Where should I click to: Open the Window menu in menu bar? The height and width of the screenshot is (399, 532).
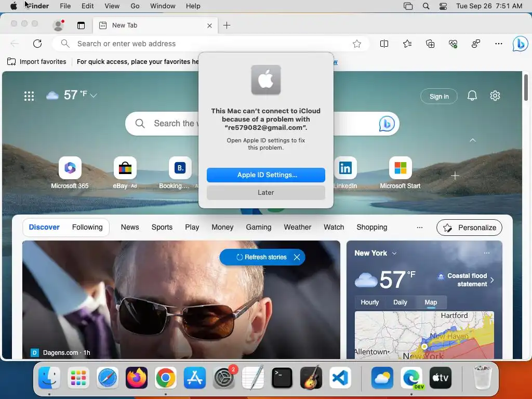pyautogui.click(x=163, y=6)
